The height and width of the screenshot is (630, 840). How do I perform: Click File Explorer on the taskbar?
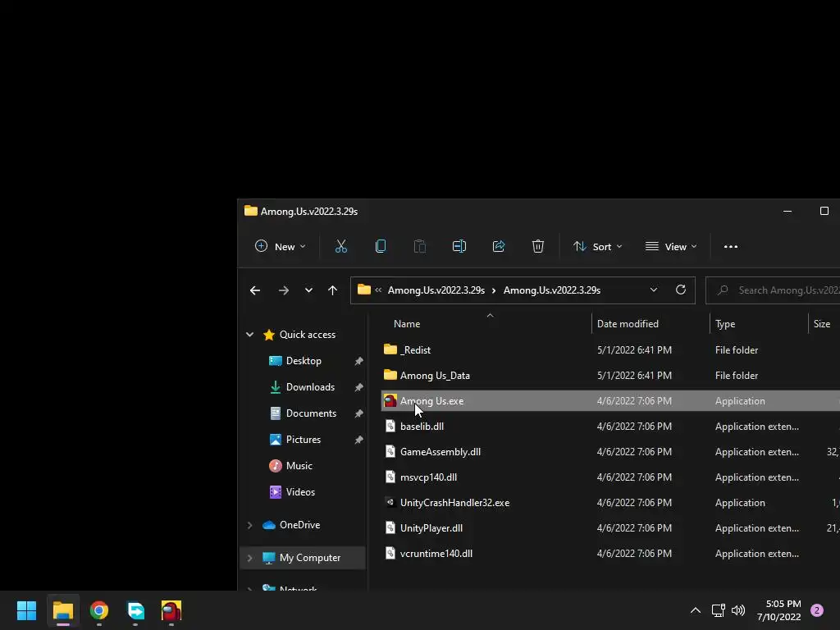coord(62,610)
